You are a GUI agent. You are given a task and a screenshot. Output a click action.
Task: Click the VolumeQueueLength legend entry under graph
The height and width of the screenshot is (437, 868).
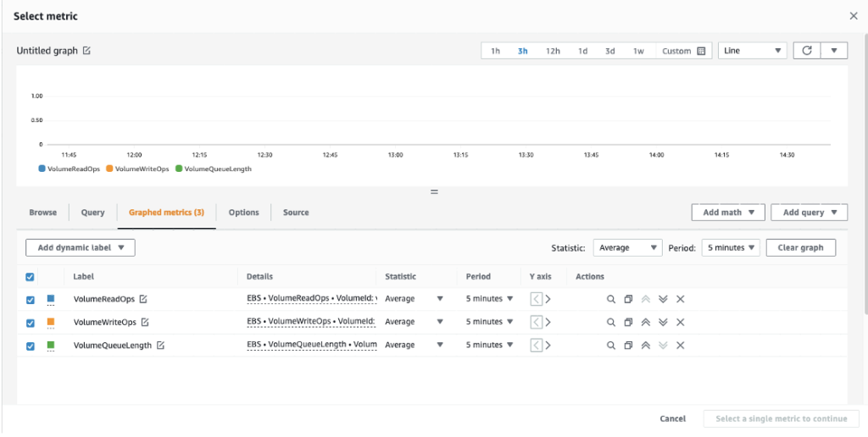click(213, 169)
